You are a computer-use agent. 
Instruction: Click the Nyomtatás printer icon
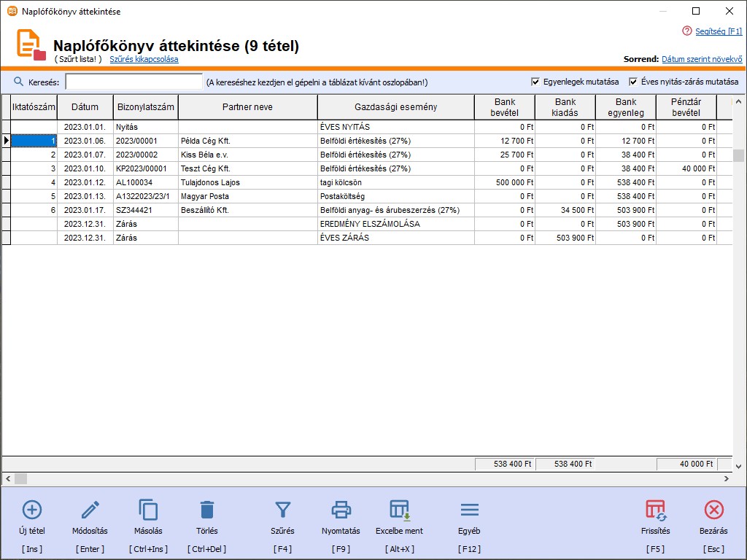[x=341, y=510]
